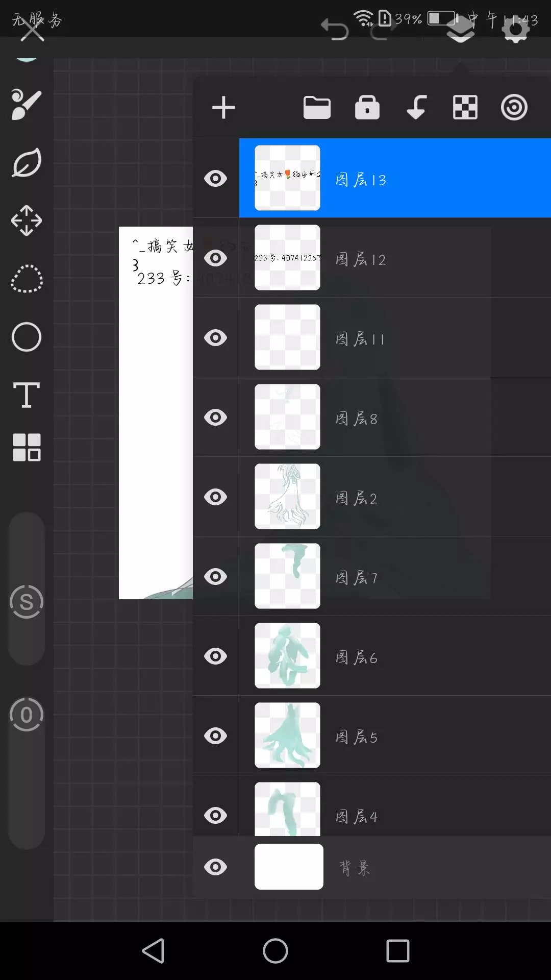This screenshot has width=551, height=980.
Task: Lock the selected layer
Action: click(367, 108)
